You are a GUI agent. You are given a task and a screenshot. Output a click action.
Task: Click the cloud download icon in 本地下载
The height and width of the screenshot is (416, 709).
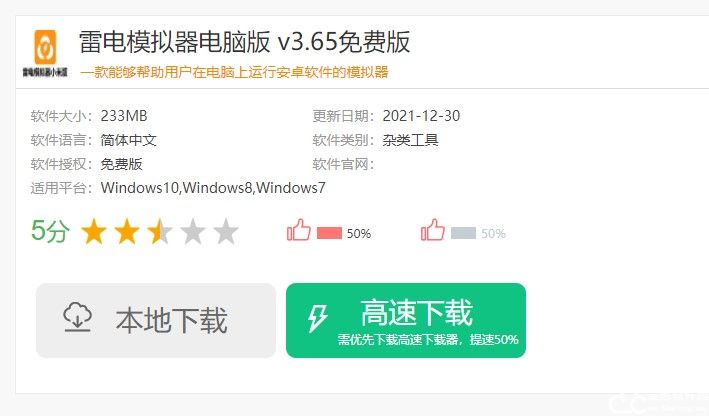[x=78, y=317]
